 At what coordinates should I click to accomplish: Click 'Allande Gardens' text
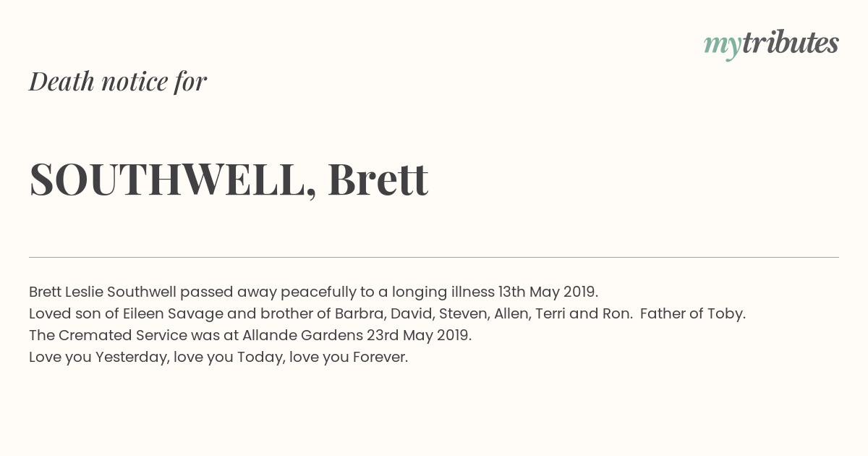302,336
